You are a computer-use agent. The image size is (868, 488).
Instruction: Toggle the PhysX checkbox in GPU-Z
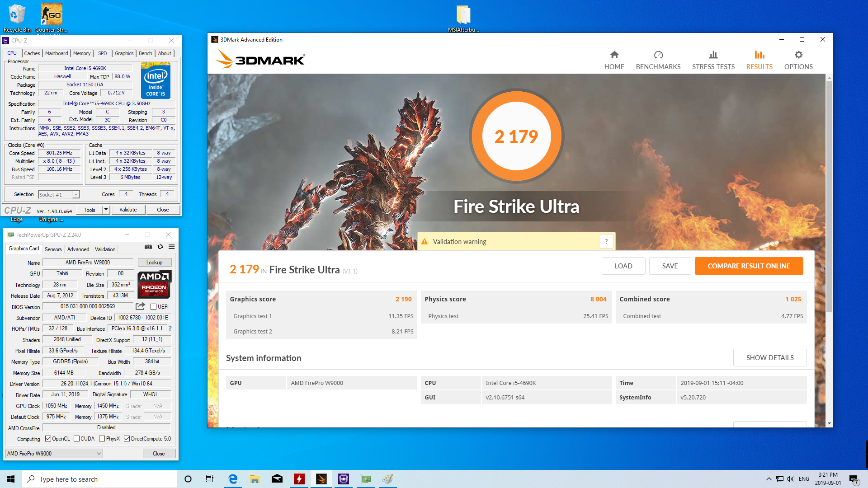pos(102,438)
